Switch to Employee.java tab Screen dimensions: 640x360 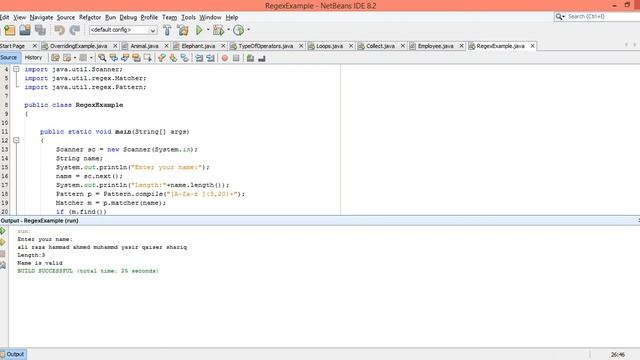tap(436, 46)
